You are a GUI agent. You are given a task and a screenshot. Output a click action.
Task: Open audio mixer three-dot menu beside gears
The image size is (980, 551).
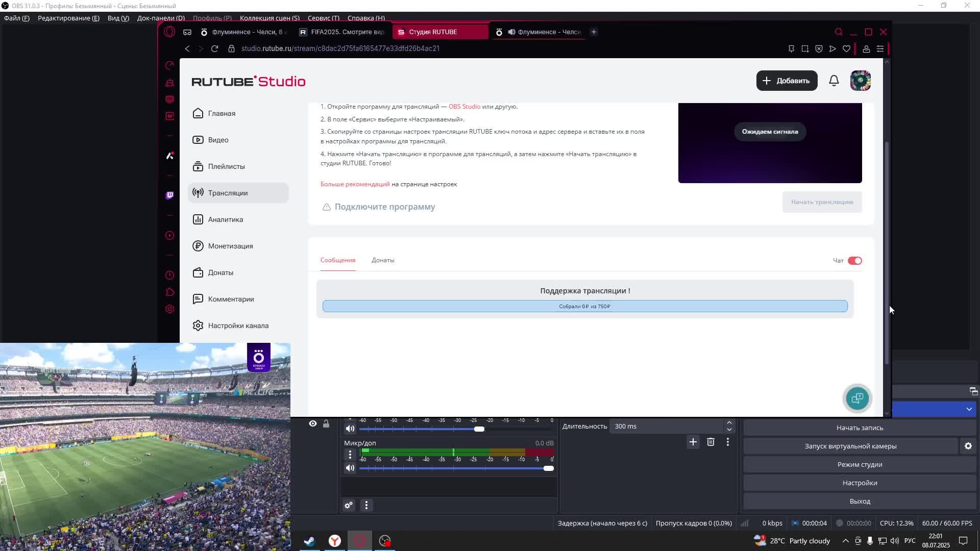[x=366, y=505]
